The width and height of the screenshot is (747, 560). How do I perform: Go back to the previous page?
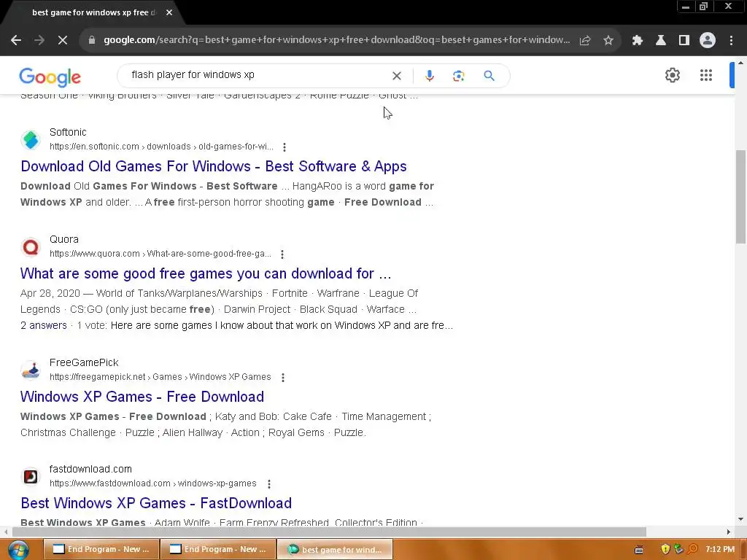pyautogui.click(x=16, y=41)
